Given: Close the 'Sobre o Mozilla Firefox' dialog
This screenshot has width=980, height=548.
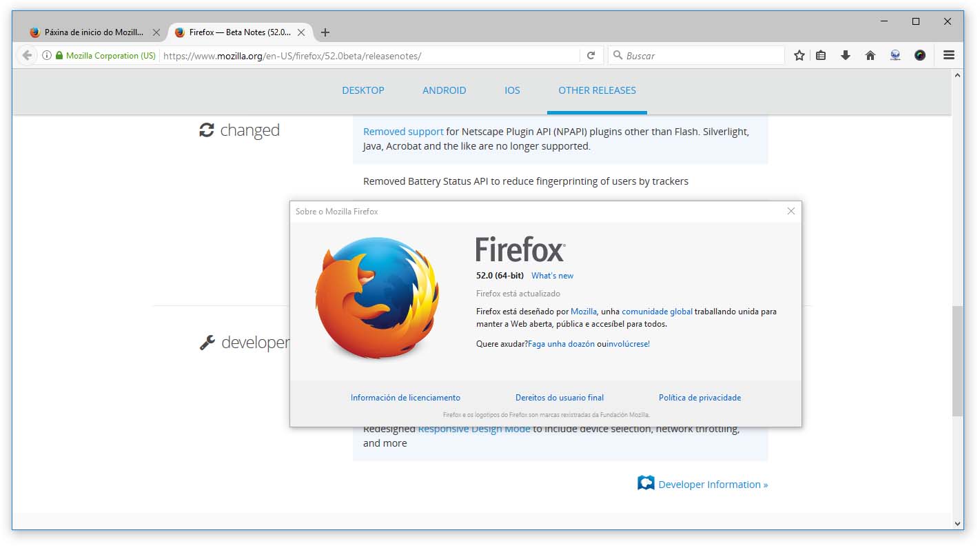Looking at the screenshot, I should 791,212.
